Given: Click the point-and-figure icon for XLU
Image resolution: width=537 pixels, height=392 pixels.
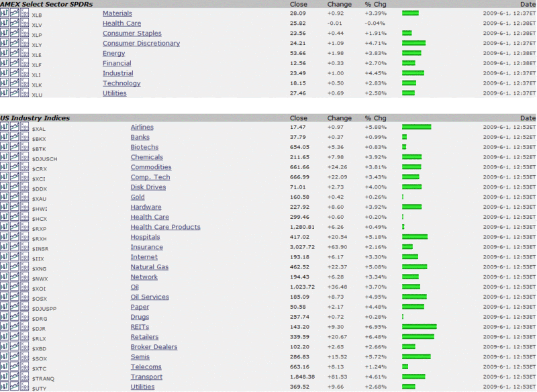Looking at the screenshot, I should (24, 93).
